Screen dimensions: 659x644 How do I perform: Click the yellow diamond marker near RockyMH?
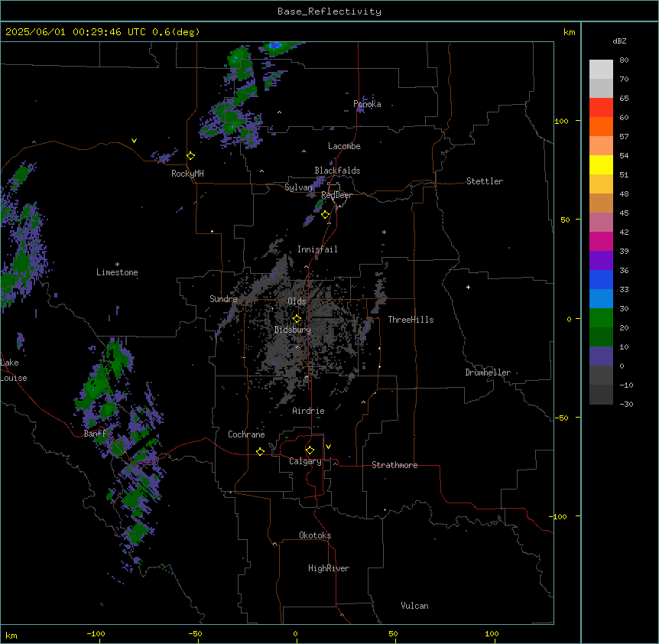(x=191, y=156)
